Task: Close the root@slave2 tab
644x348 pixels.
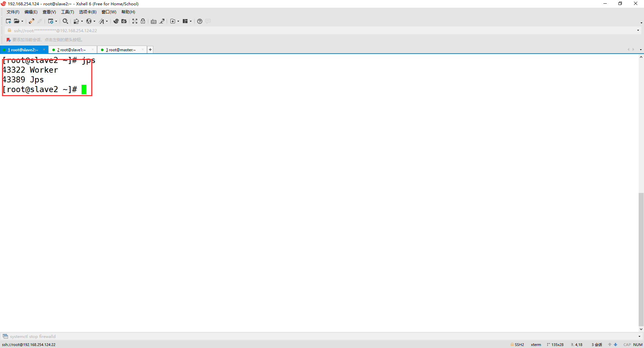Action: [44, 50]
